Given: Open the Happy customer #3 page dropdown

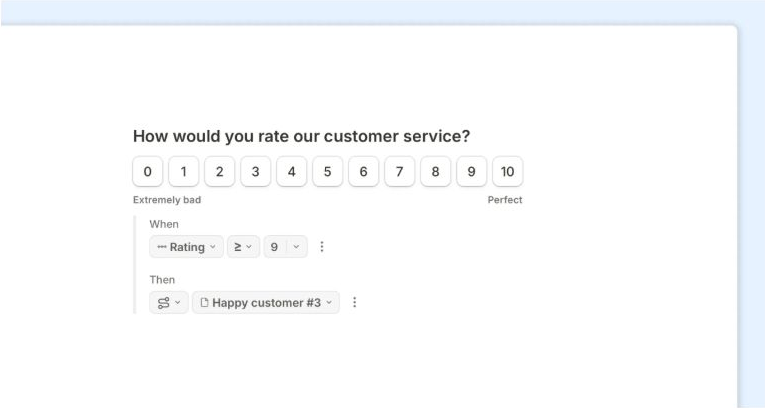Looking at the screenshot, I should point(265,303).
